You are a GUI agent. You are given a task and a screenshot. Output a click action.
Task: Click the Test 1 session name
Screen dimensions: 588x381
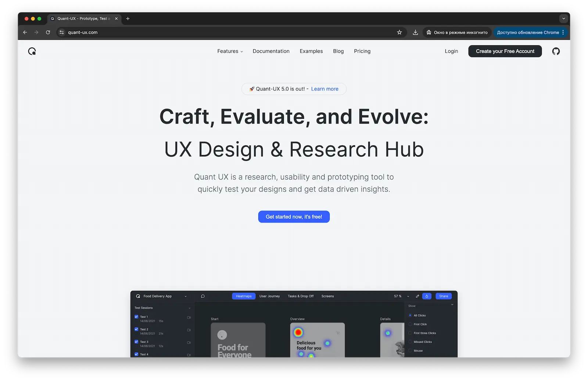click(x=144, y=317)
